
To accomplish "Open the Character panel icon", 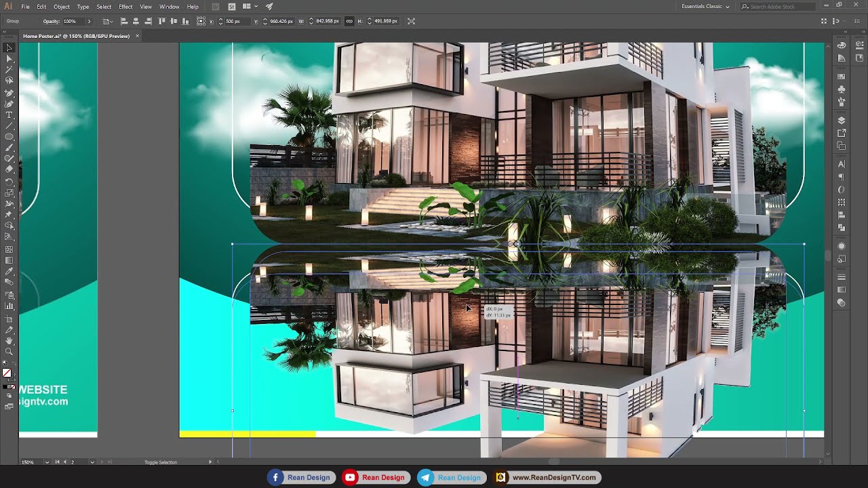I will pos(842,164).
